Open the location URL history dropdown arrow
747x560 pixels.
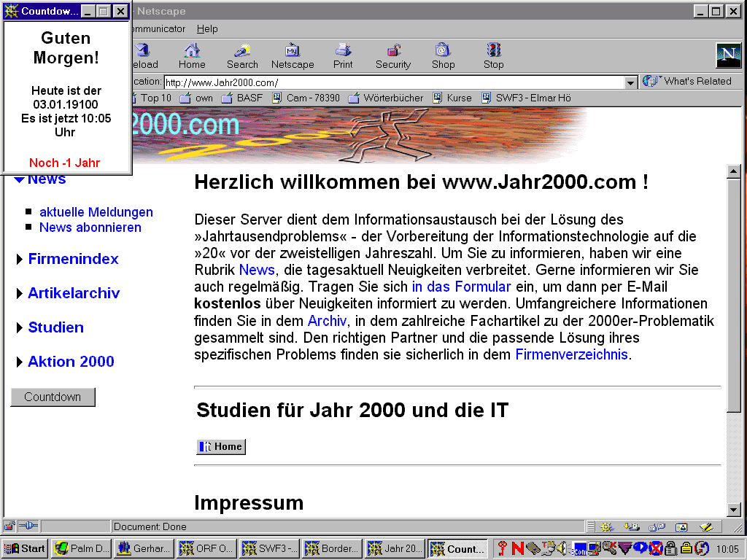pos(630,82)
